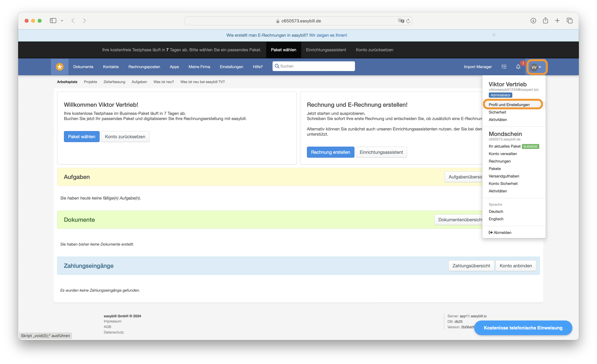This screenshot has width=597, height=364.
Task: Click Kostenlose telefonische Einweisung button
Action: pos(523,328)
